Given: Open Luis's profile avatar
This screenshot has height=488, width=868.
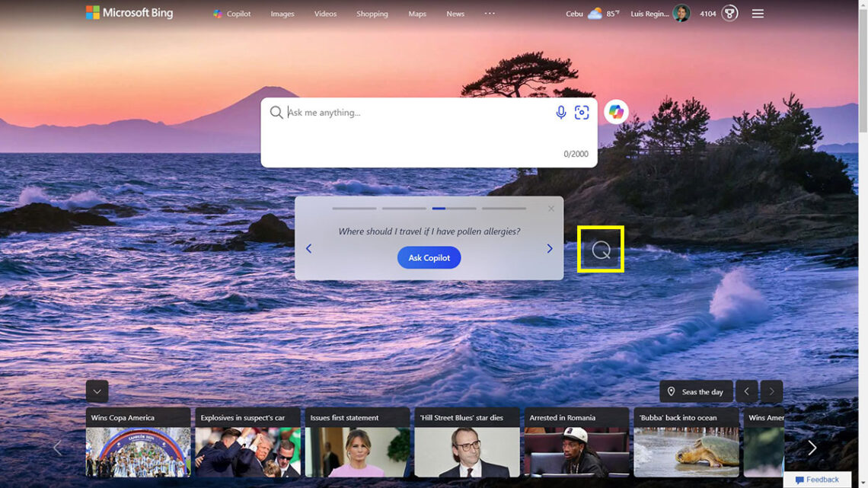Looking at the screenshot, I should click(680, 13).
